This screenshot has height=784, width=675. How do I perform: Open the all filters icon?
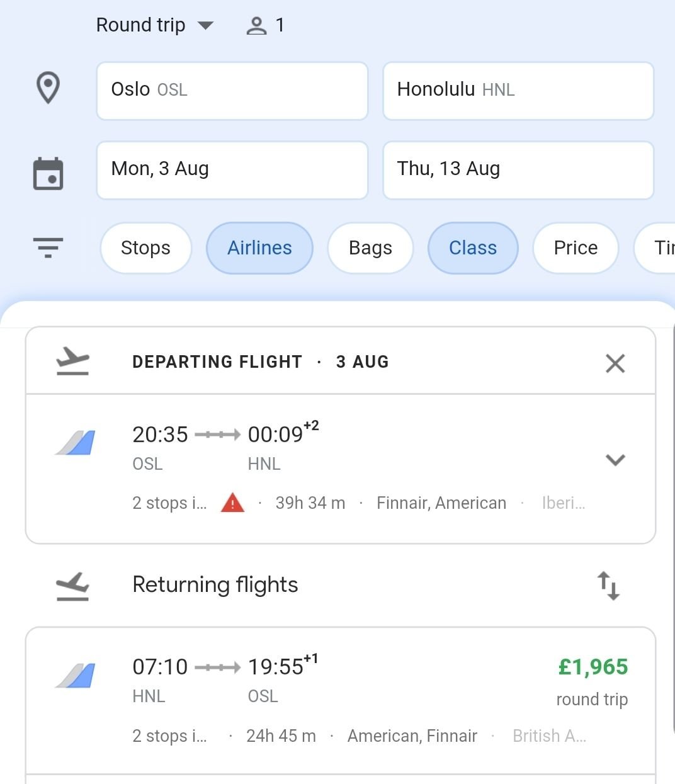[48, 247]
